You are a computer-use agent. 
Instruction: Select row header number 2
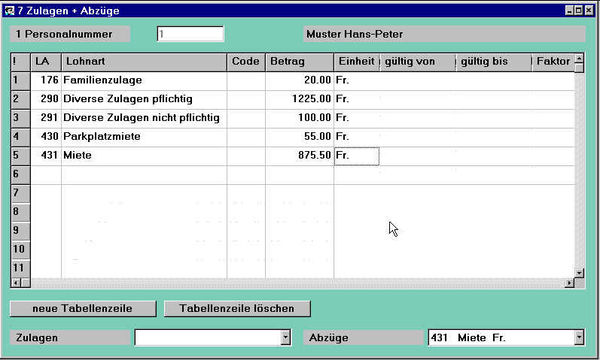[x=20, y=99]
